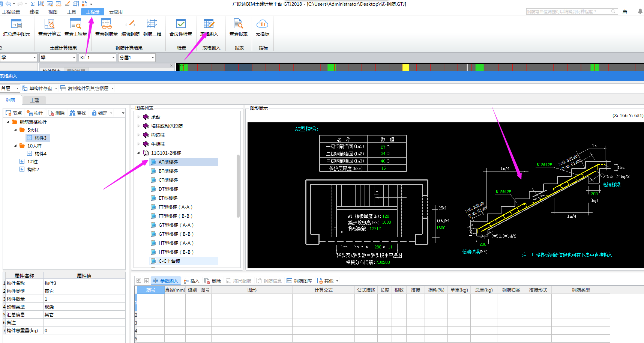Click 构件 add button in tree toolbar
Screen dimensions: 644x343
[35, 113]
